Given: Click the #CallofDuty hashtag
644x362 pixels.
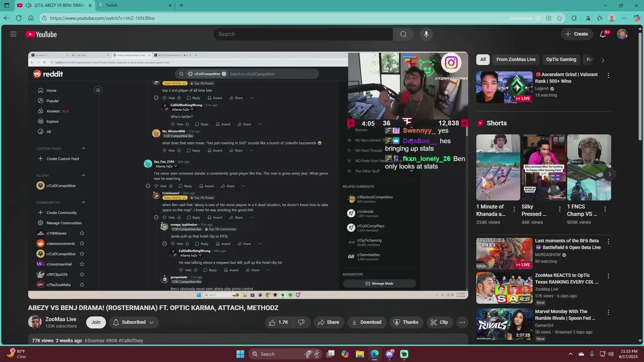Looking at the screenshot, I should point(131,340).
